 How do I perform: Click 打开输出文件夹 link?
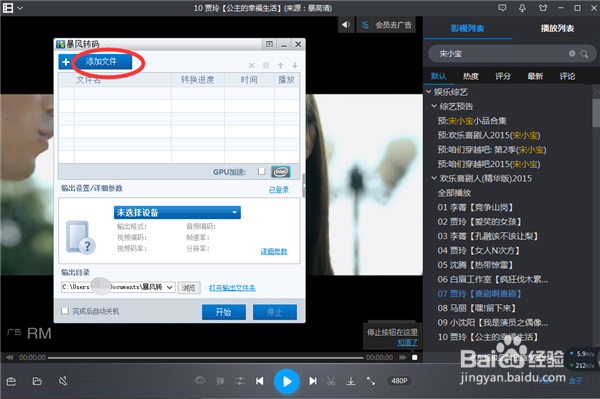click(232, 288)
